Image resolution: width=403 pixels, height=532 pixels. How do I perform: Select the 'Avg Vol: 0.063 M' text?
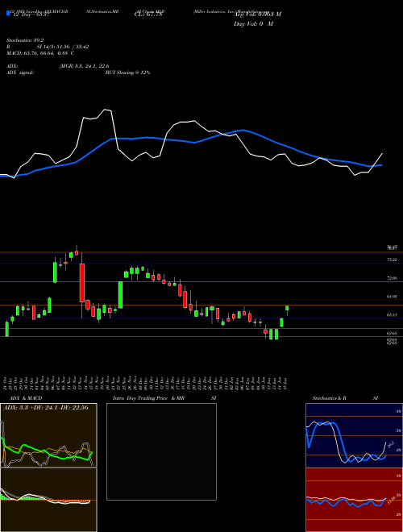pyautogui.click(x=257, y=14)
